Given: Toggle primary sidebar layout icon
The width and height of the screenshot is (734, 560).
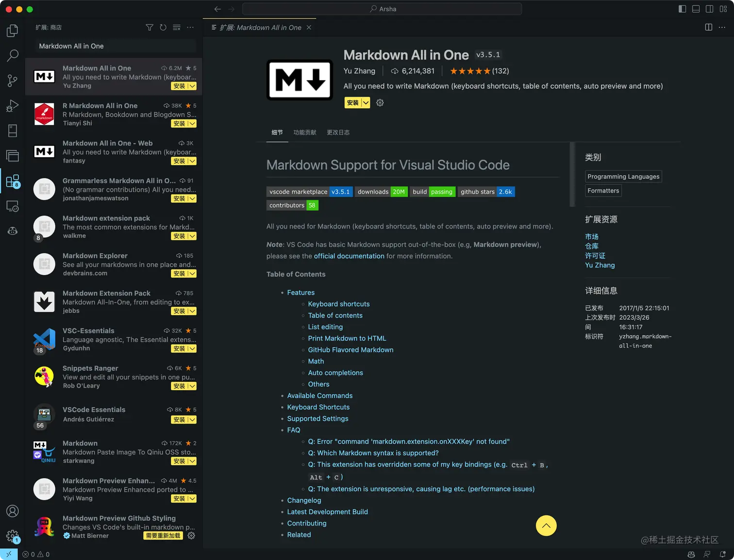Looking at the screenshot, I should (x=682, y=9).
